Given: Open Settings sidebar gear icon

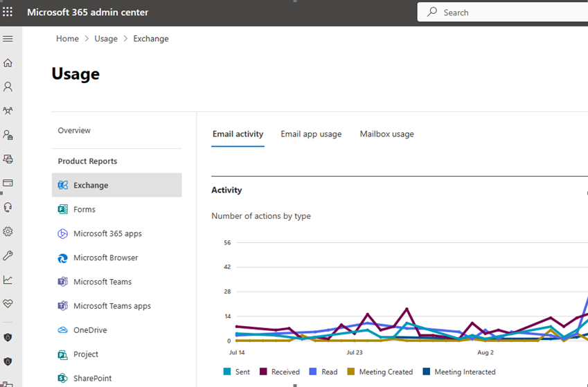Looking at the screenshot, I should click(8, 231).
